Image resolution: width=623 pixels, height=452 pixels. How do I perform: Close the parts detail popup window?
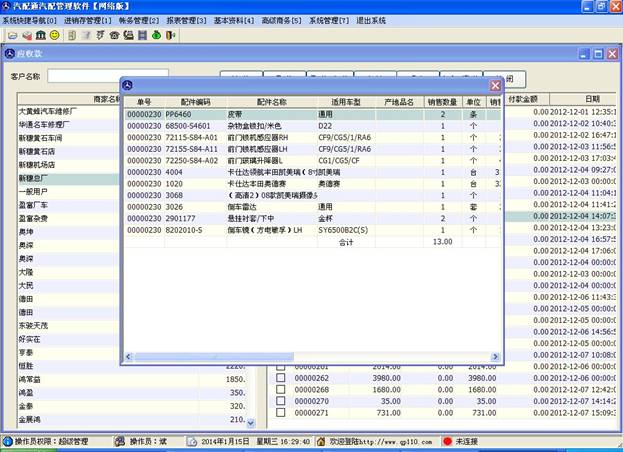coord(495,85)
